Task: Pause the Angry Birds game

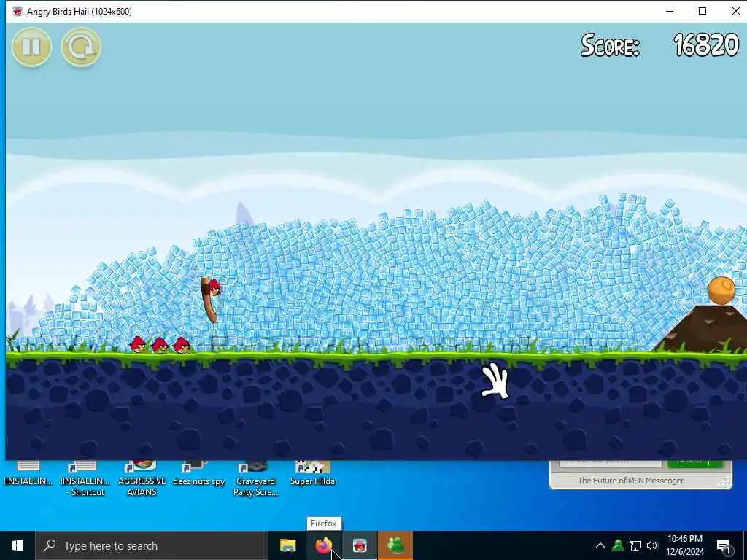Action: click(x=31, y=47)
